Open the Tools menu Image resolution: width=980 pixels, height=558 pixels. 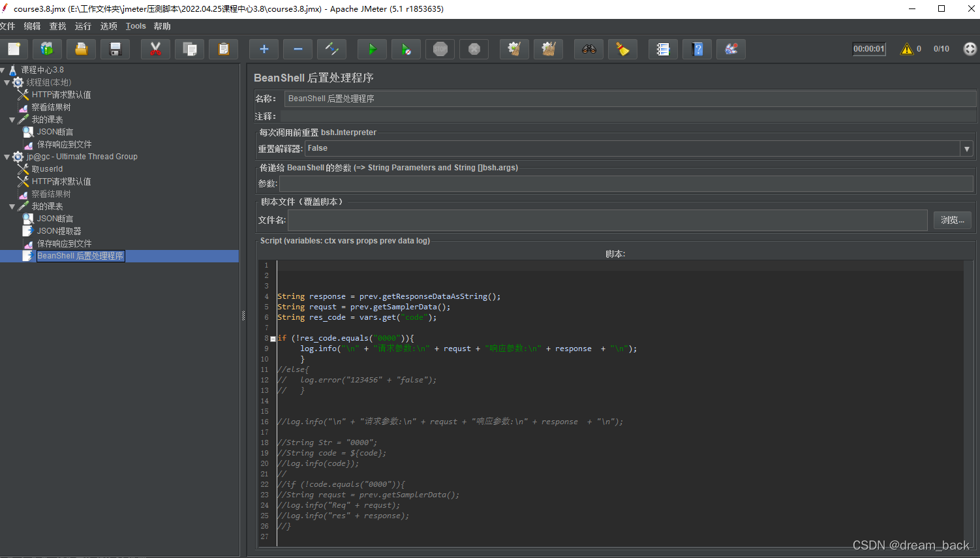(x=136, y=26)
